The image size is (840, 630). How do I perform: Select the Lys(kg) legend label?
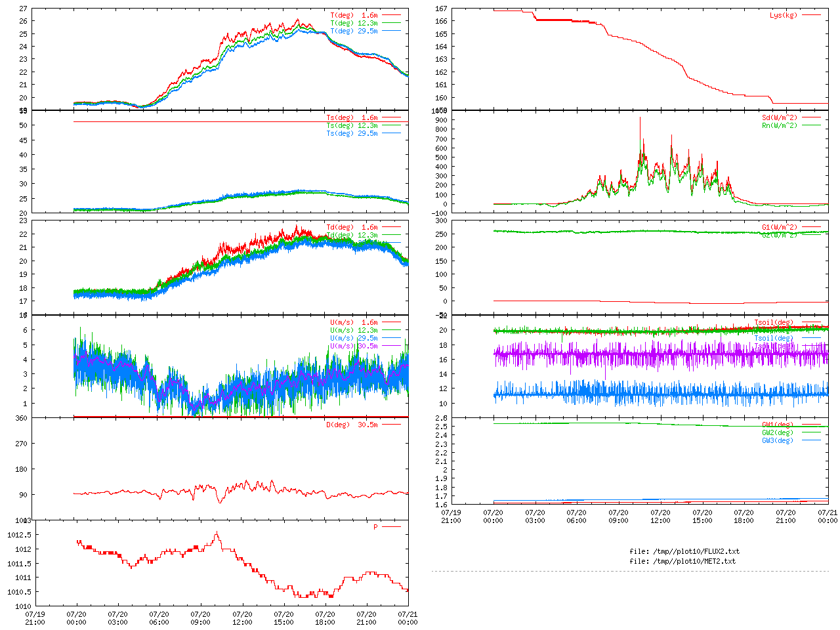784,15
